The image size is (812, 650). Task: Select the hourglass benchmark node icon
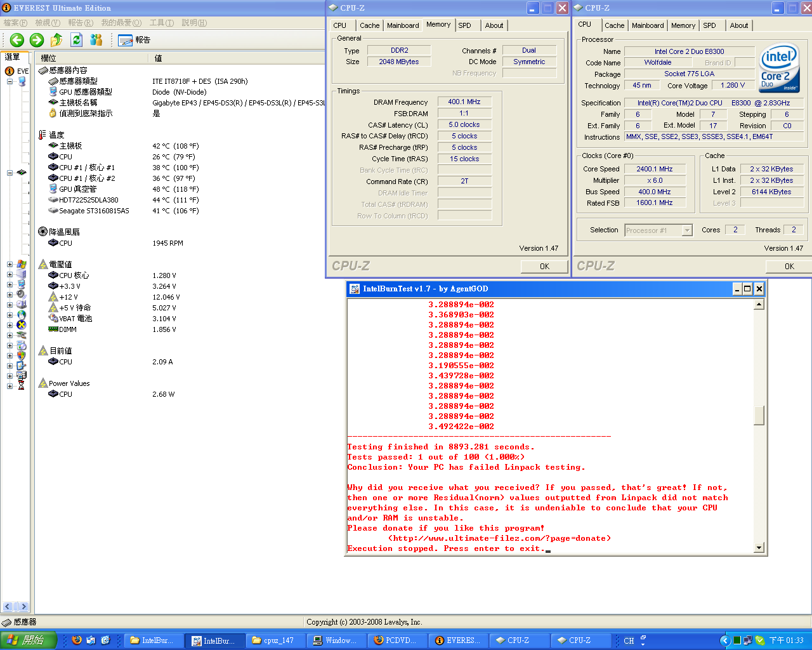pos(22,386)
